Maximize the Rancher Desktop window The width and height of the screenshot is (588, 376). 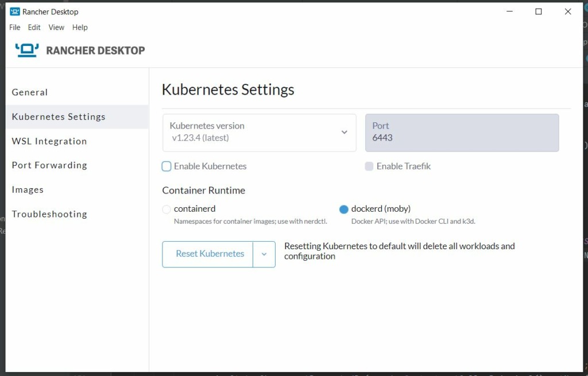(x=539, y=11)
